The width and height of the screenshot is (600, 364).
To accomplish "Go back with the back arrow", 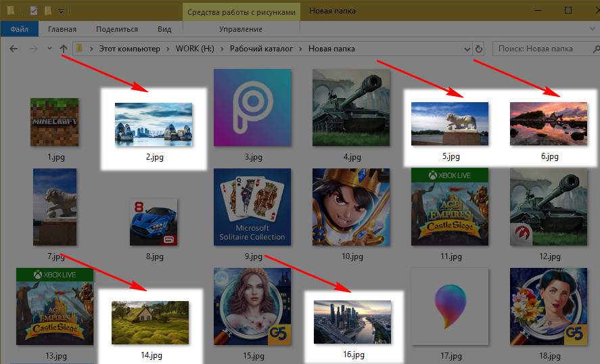I will click(x=14, y=49).
